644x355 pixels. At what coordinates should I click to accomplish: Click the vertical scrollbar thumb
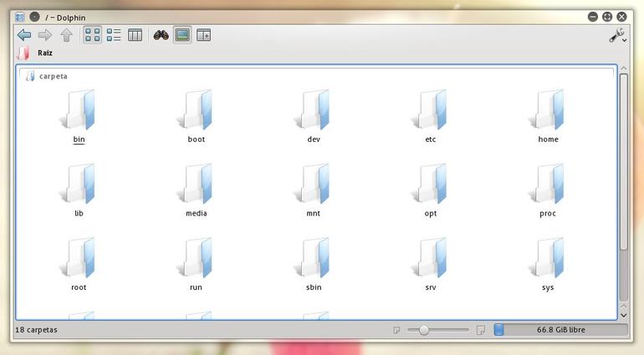(624, 162)
